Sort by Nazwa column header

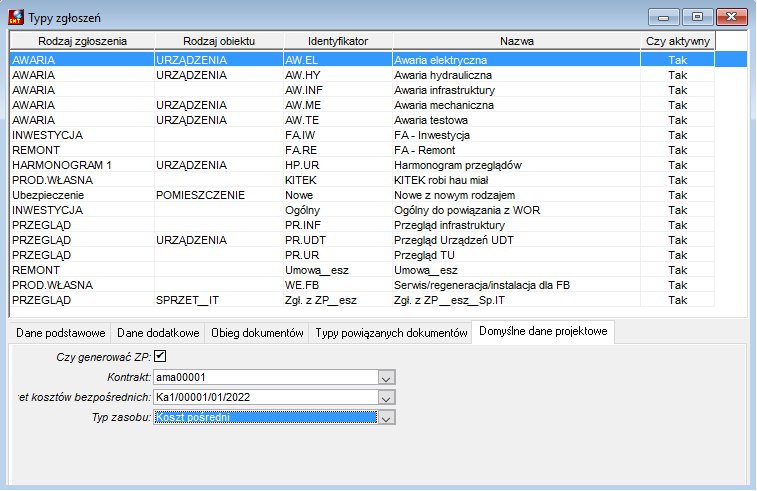click(517, 41)
